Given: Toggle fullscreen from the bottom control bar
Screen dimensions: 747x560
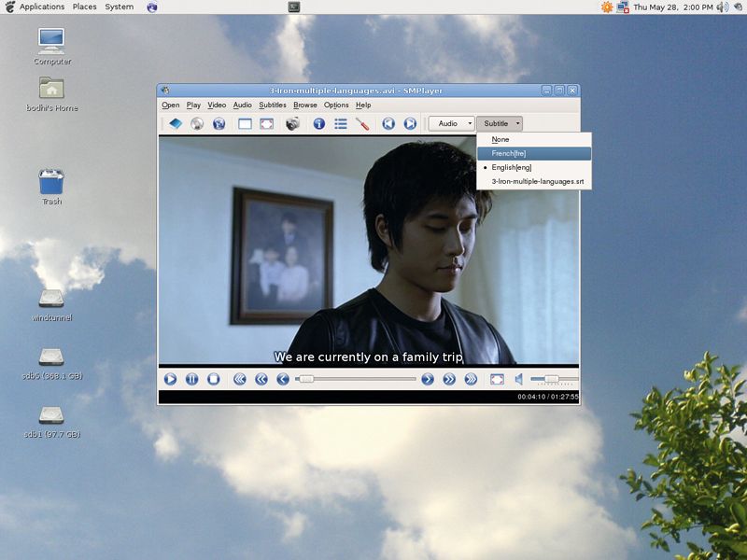Looking at the screenshot, I should tap(497, 379).
